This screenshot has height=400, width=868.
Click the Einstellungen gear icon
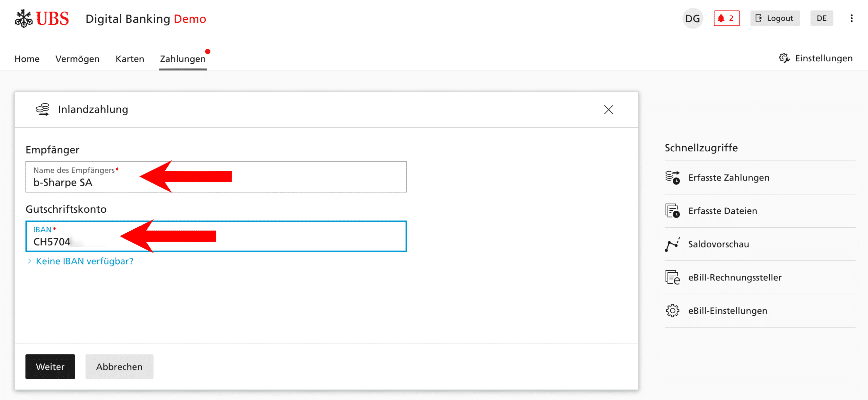[784, 58]
